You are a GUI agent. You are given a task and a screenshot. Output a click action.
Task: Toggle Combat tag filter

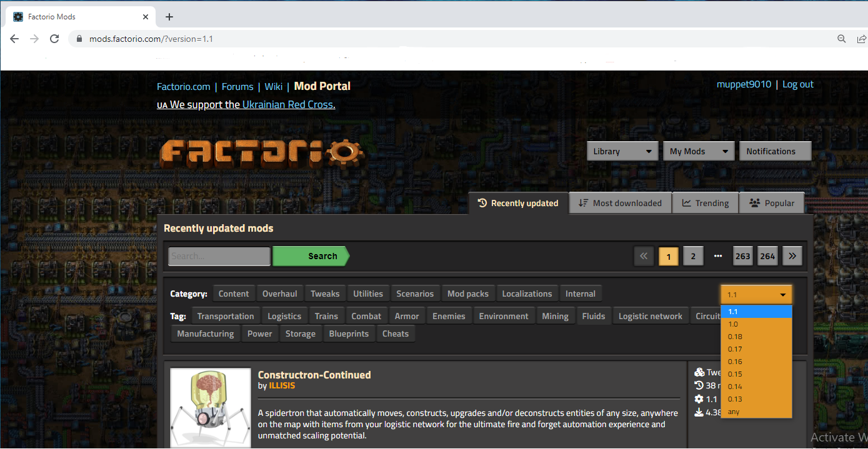[x=366, y=316]
